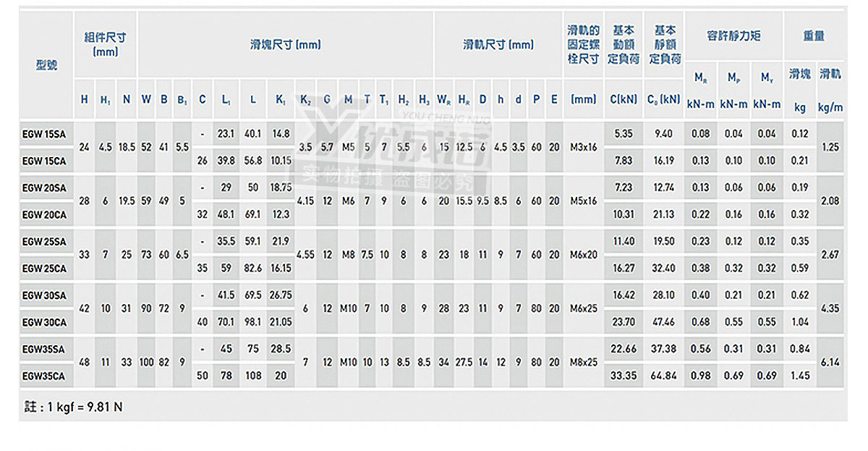Select the EGW15CA model row label

coord(44,161)
